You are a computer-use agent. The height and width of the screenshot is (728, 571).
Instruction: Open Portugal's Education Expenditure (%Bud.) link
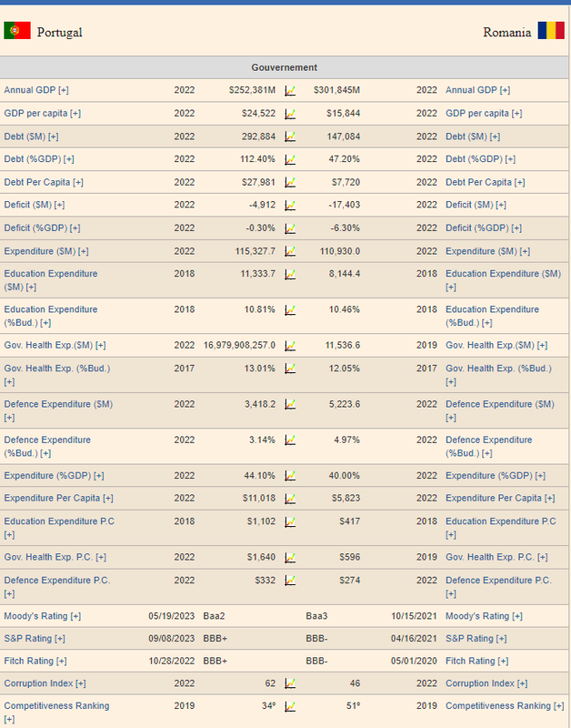tap(51, 316)
